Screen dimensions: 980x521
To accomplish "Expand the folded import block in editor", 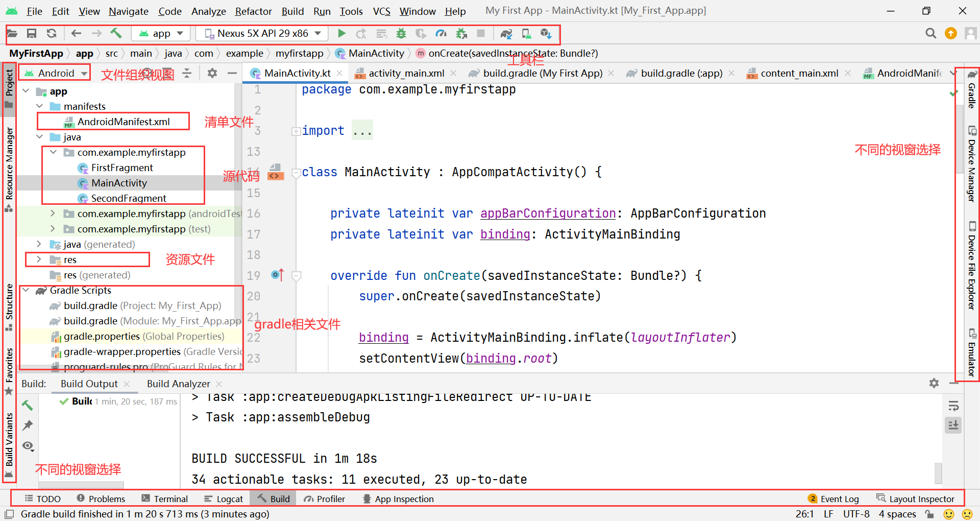I will pyautogui.click(x=296, y=131).
